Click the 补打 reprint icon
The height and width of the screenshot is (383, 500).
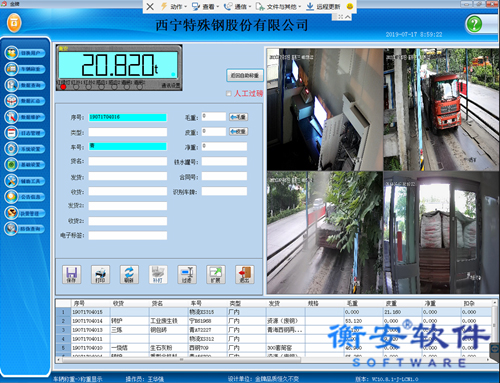click(158, 275)
